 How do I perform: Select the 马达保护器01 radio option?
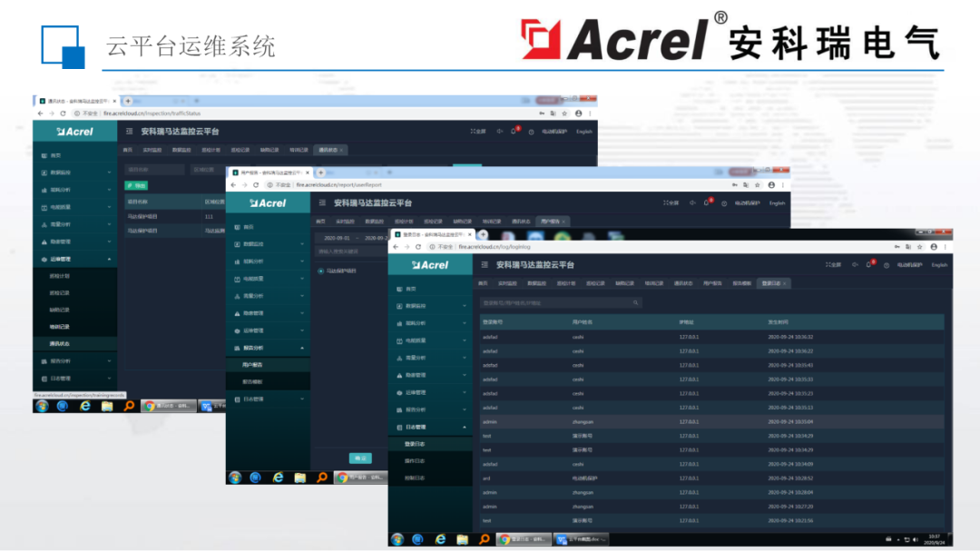[x=320, y=272]
